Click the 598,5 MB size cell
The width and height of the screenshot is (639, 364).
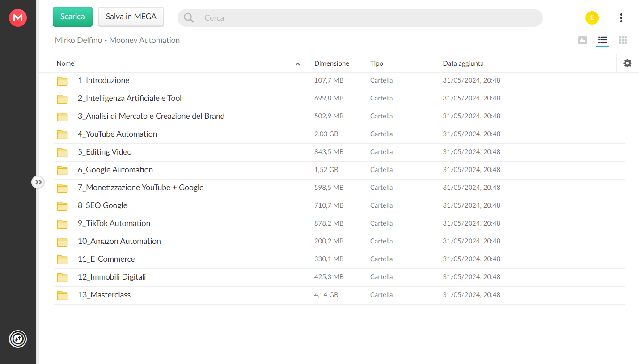tap(329, 188)
